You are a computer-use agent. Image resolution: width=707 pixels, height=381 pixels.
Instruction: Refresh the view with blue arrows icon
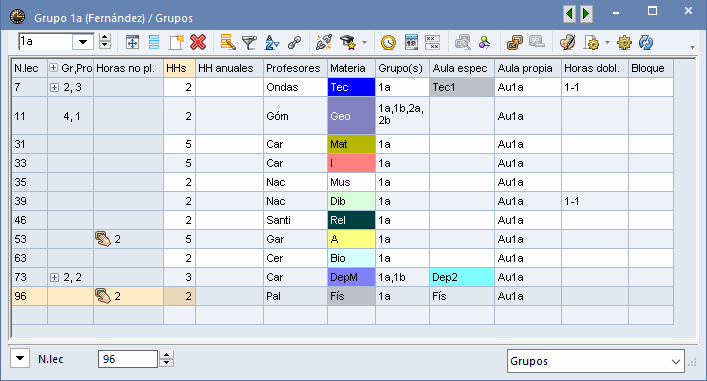646,42
